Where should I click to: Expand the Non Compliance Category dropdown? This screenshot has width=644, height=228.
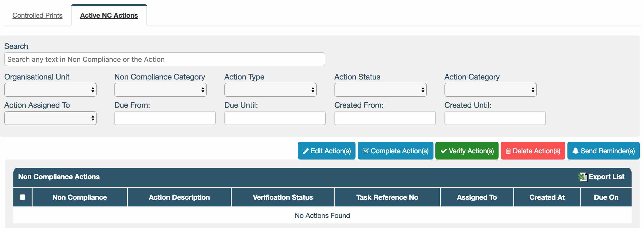pyautogui.click(x=160, y=90)
